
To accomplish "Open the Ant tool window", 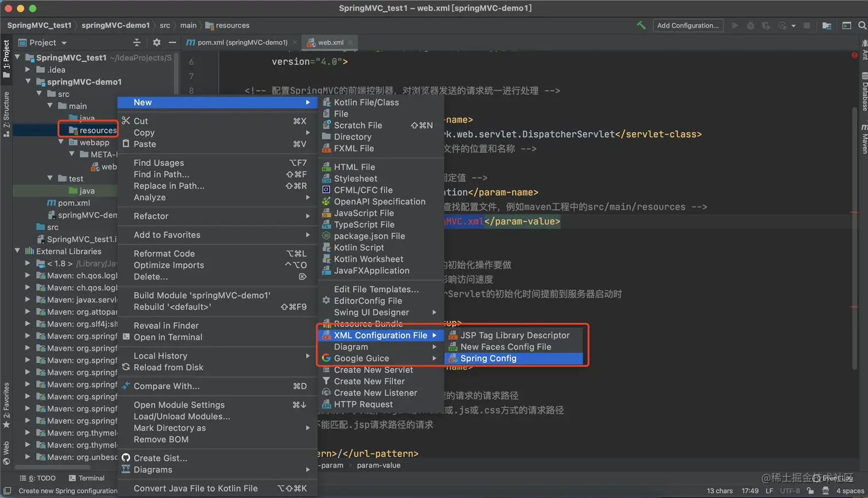I will [x=863, y=50].
